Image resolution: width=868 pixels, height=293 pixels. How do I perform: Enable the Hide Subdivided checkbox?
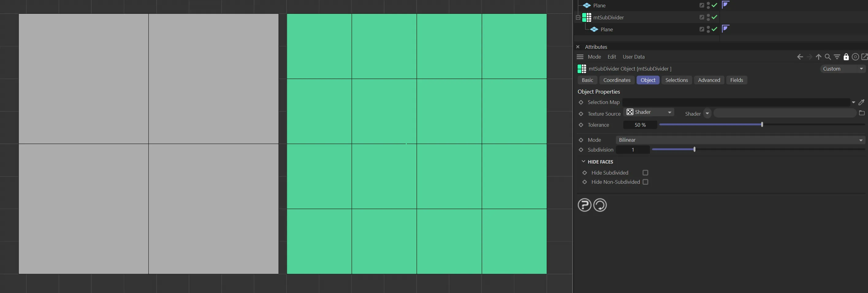coord(645,173)
